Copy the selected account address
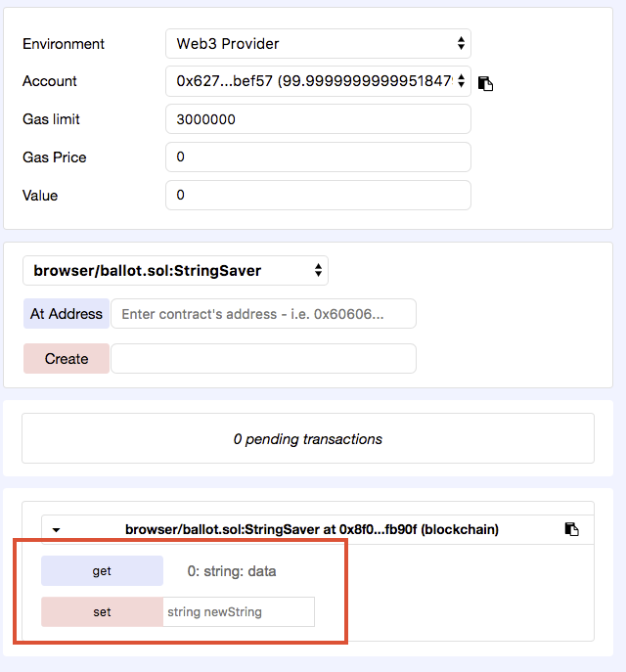The height and width of the screenshot is (672, 626). pos(485,83)
